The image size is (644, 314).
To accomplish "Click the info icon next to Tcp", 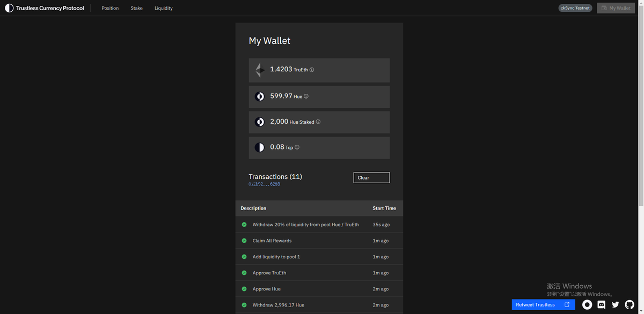I will 296,146.
